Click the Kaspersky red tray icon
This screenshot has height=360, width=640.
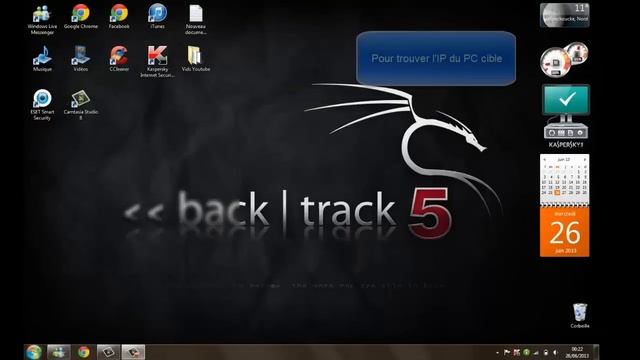pos(517,353)
